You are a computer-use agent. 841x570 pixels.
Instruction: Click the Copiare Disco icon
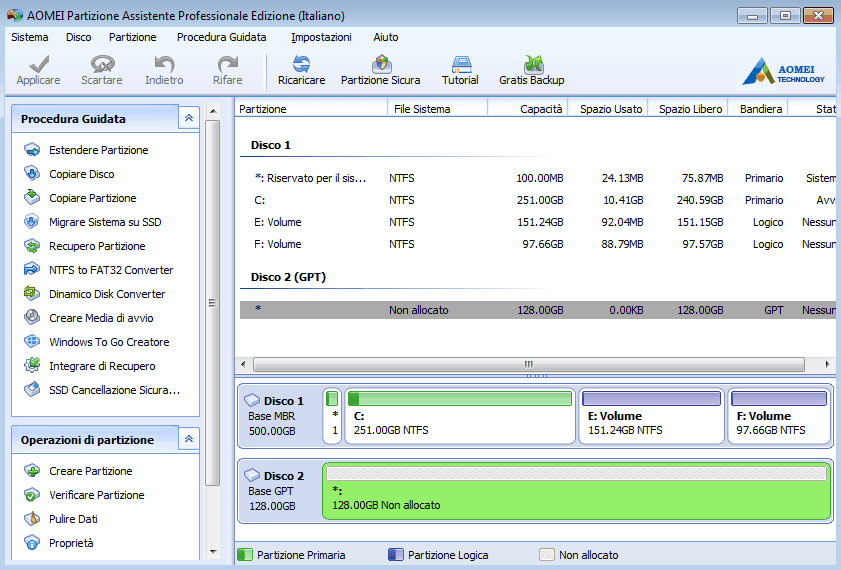[x=32, y=174]
